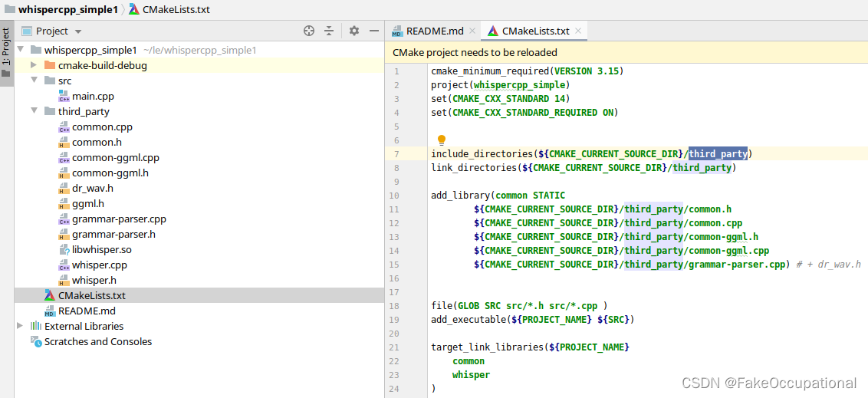
Task: Expand the cmake-build-debug folder
Action: click(34, 65)
